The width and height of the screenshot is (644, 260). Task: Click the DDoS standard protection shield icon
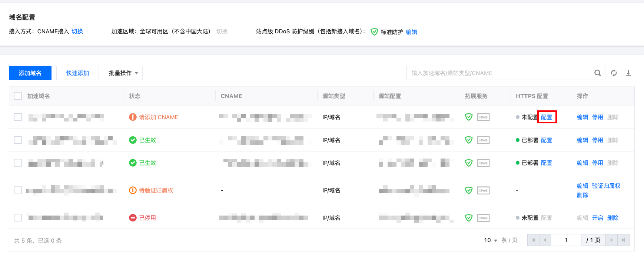[x=374, y=32]
